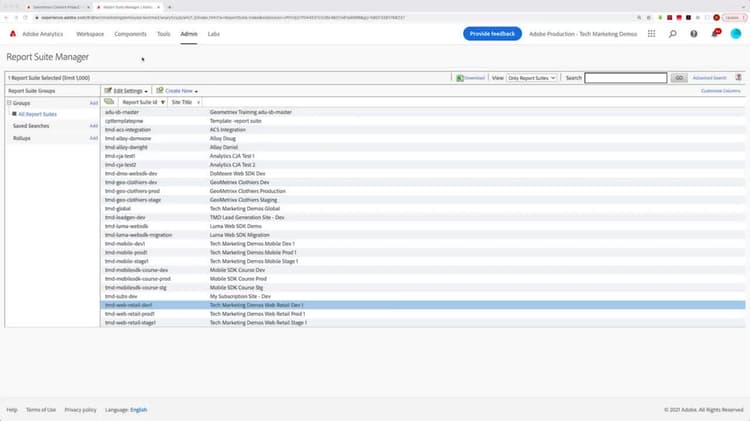
Task: Open the Tools menu
Action: (164, 34)
